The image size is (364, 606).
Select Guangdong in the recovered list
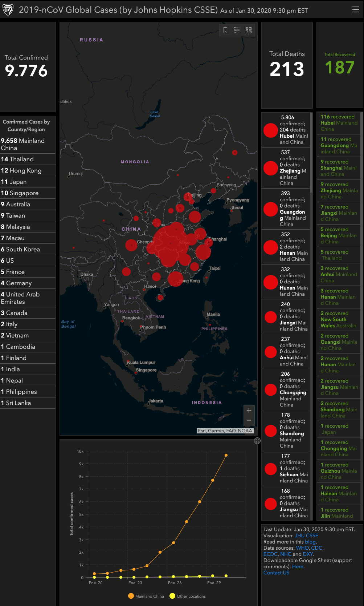tap(338, 145)
